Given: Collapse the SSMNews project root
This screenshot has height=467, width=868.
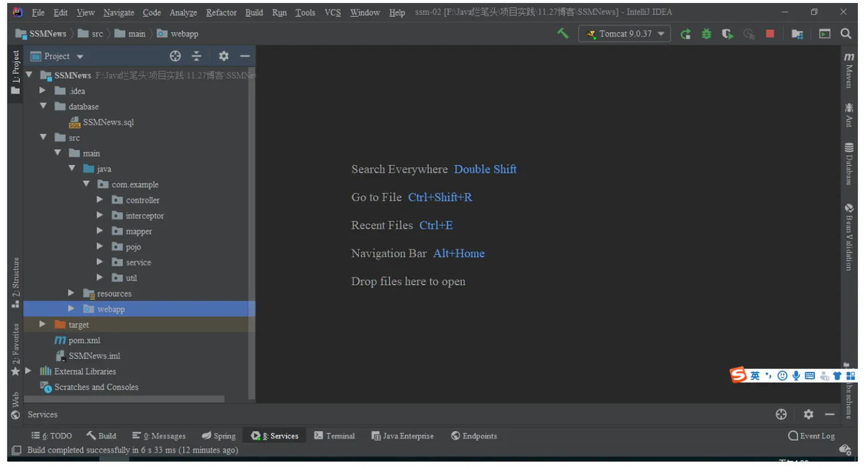Looking at the screenshot, I should coord(29,75).
